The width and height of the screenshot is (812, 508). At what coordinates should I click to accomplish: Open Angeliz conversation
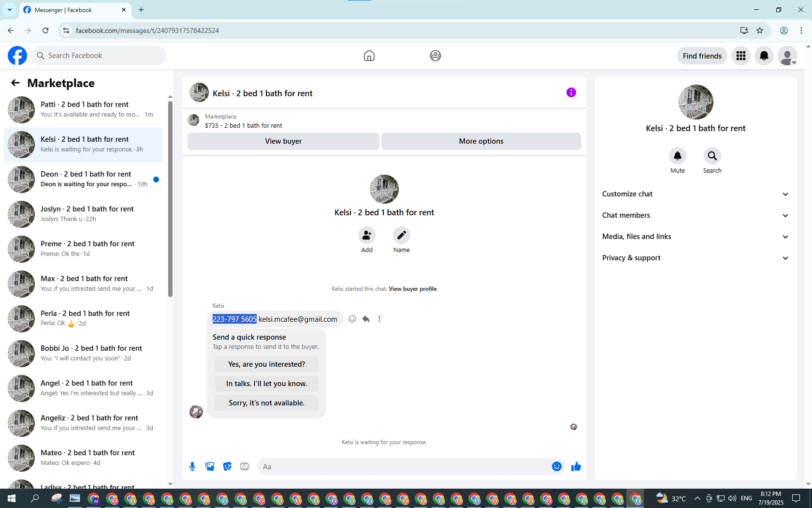[x=83, y=423]
